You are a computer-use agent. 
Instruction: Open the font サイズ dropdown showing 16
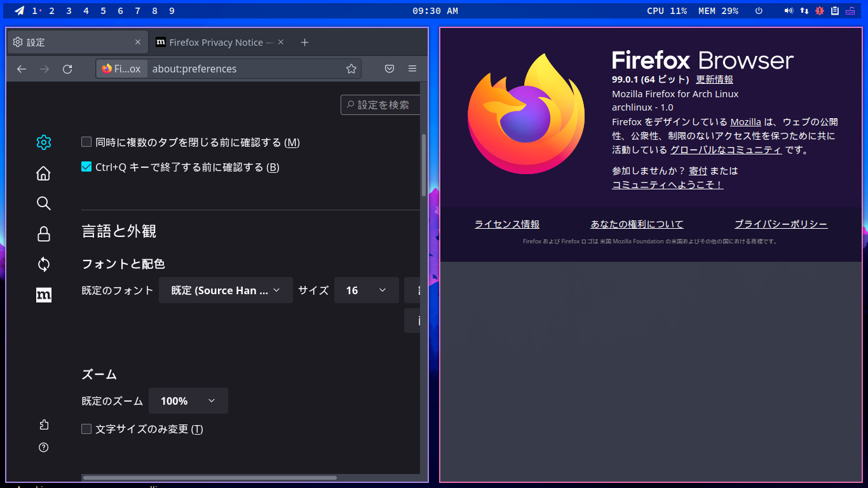coord(367,290)
